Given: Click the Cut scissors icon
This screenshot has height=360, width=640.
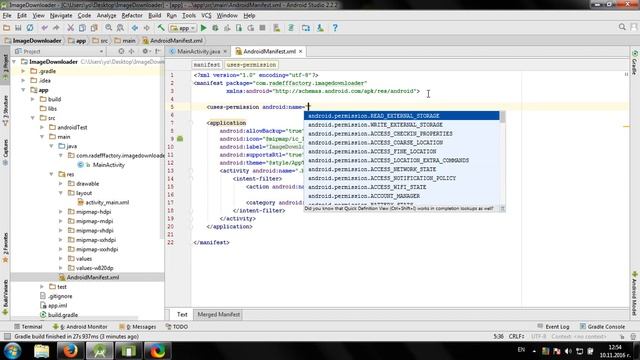Looking at the screenshot, I should (x=71, y=28).
